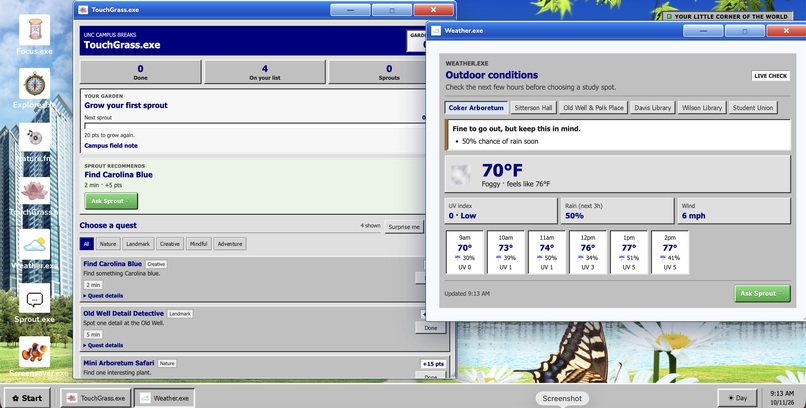Click the weather icon in the Weather.exe title bar

(436, 30)
